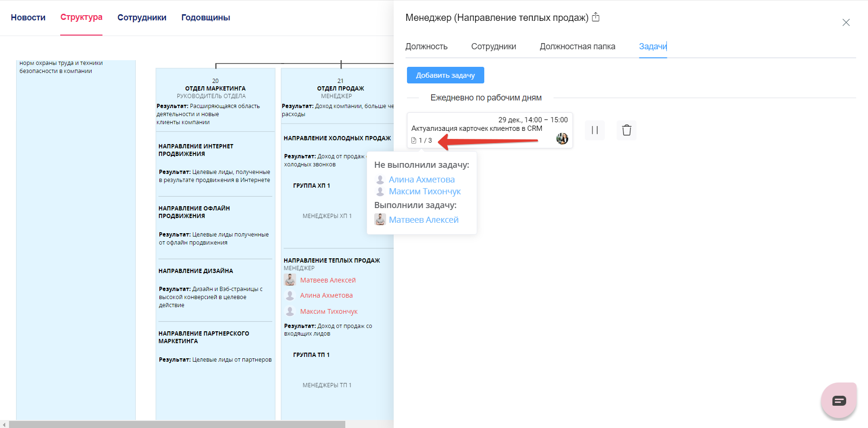The width and height of the screenshot is (868, 428).
Task: Open the Годовщины section
Action: [205, 17]
